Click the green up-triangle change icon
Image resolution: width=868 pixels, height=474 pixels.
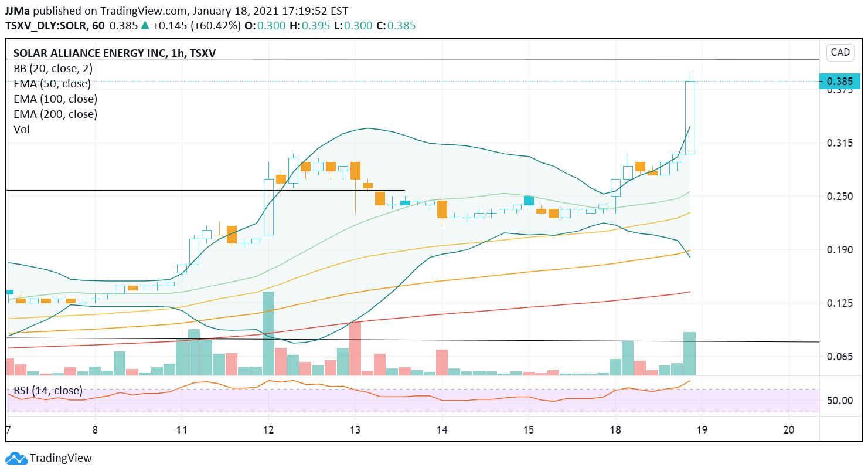tap(145, 26)
